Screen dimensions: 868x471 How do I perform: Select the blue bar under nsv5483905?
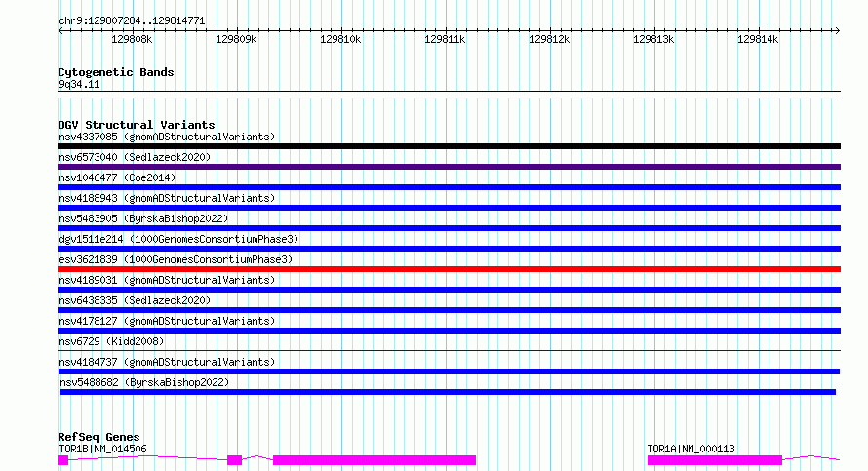click(x=449, y=228)
